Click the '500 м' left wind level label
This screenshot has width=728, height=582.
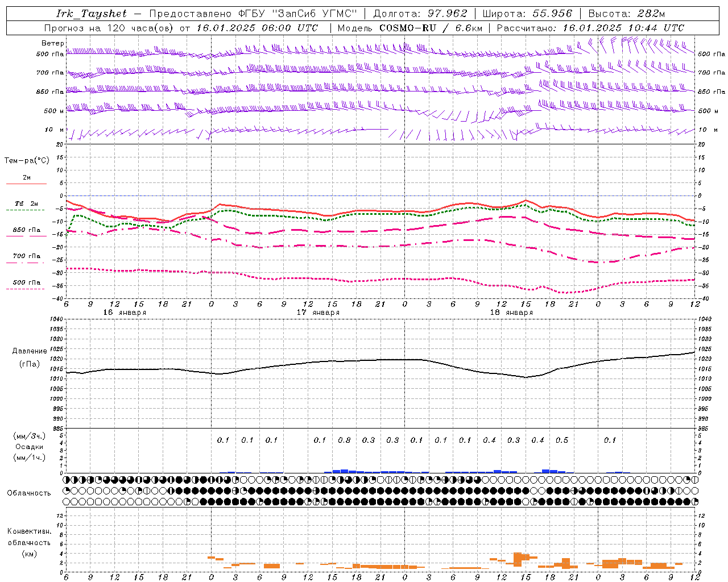[54, 111]
